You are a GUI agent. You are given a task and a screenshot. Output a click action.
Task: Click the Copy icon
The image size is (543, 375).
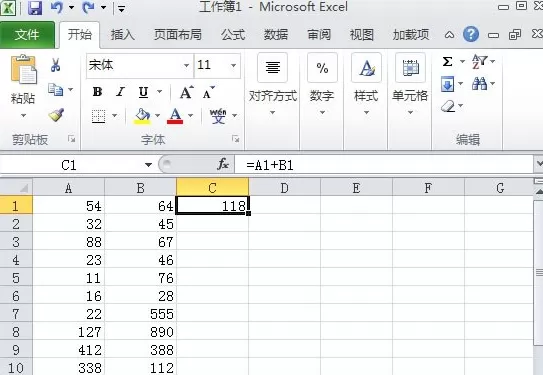(x=55, y=90)
